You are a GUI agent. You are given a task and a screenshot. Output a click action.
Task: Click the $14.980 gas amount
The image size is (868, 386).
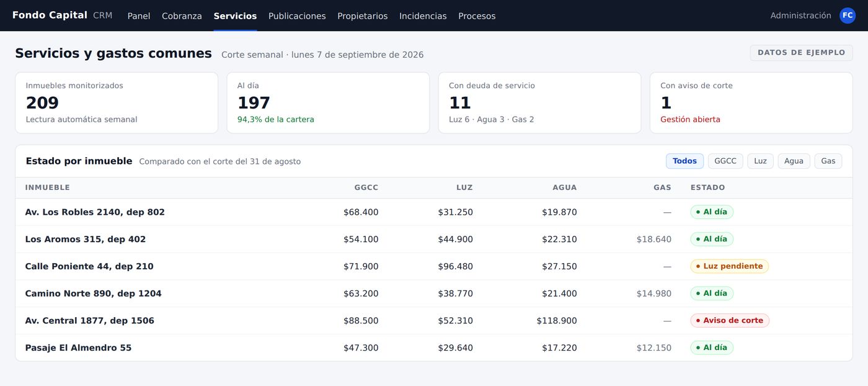(653, 294)
